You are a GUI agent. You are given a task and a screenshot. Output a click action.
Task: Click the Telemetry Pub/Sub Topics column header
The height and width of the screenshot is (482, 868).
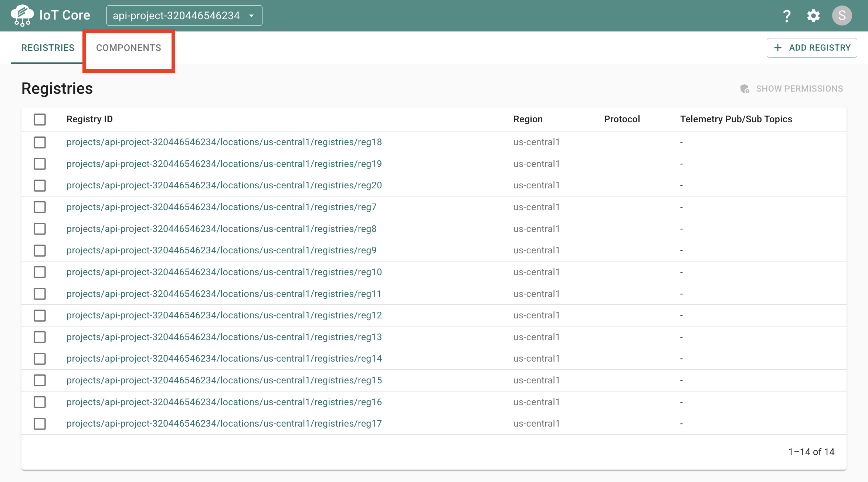click(736, 119)
